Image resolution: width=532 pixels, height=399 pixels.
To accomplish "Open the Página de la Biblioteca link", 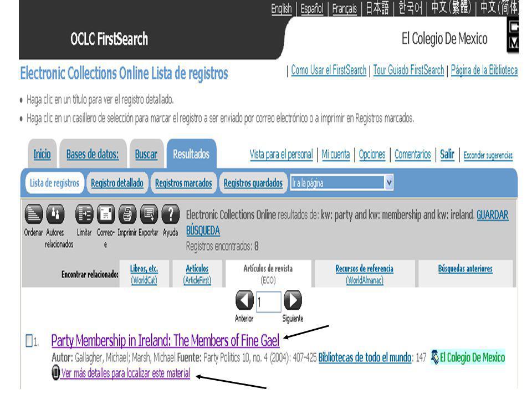I will (x=484, y=70).
